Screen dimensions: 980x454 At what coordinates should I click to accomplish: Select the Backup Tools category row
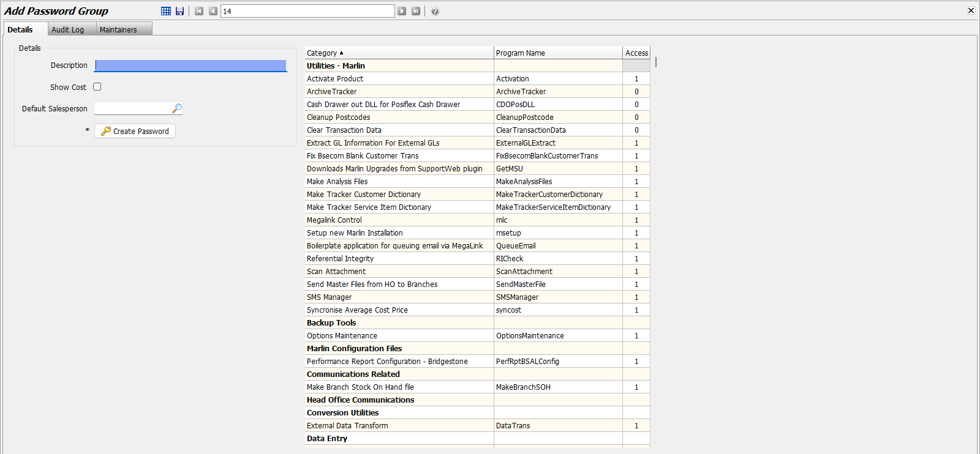click(477, 322)
